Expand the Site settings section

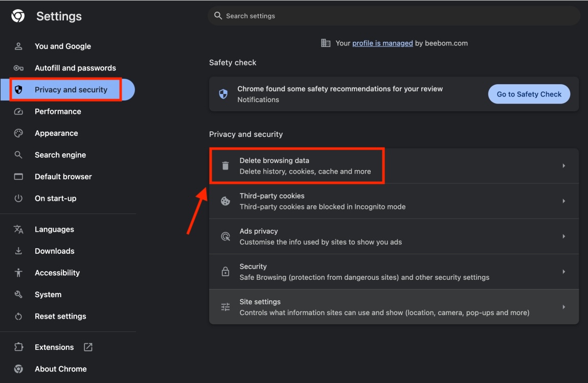[x=564, y=306]
